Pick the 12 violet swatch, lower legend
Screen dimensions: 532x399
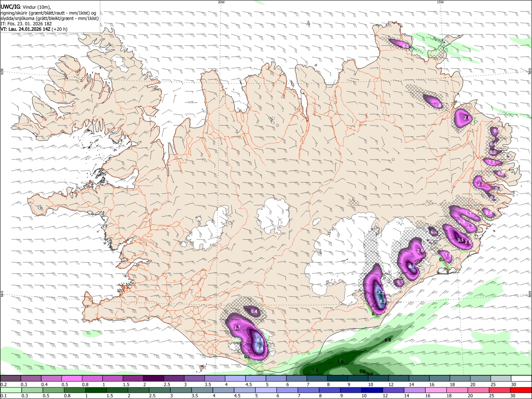coord(393,390)
